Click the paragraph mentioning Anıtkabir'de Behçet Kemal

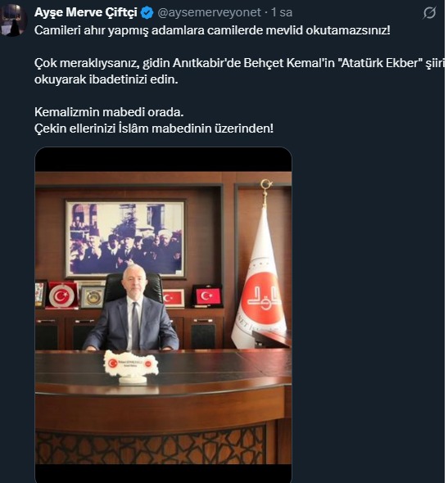[x=239, y=71]
